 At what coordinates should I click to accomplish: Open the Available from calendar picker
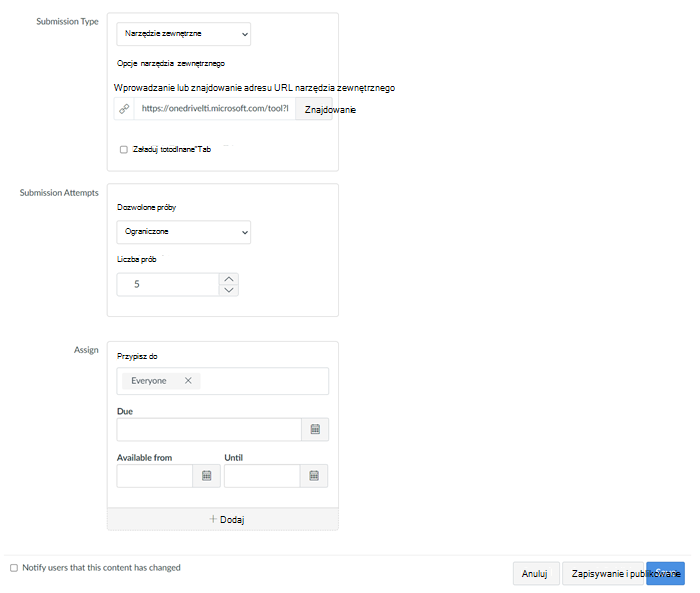[207, 476]
